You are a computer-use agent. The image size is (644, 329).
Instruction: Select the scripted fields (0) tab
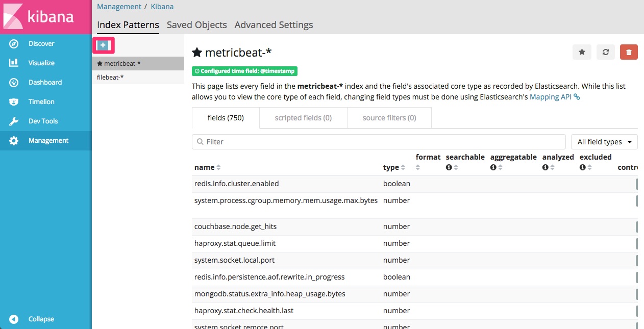pyautogui.click(x=303, y=118)
